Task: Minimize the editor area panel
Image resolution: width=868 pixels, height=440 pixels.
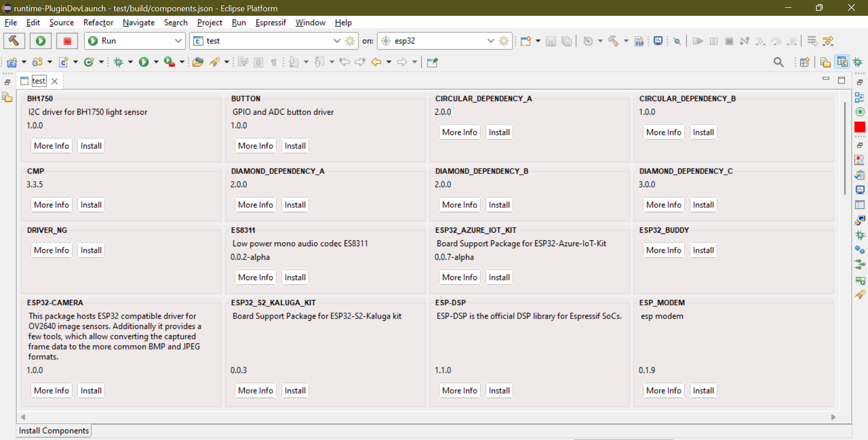Action: point(826,79)
